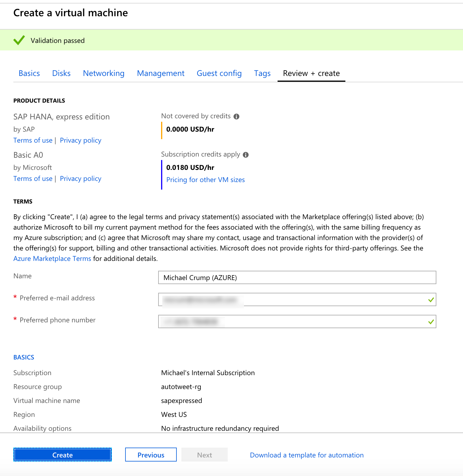Select the Basic A0 product name
The image size is (463, 476).
click(28, 155)
